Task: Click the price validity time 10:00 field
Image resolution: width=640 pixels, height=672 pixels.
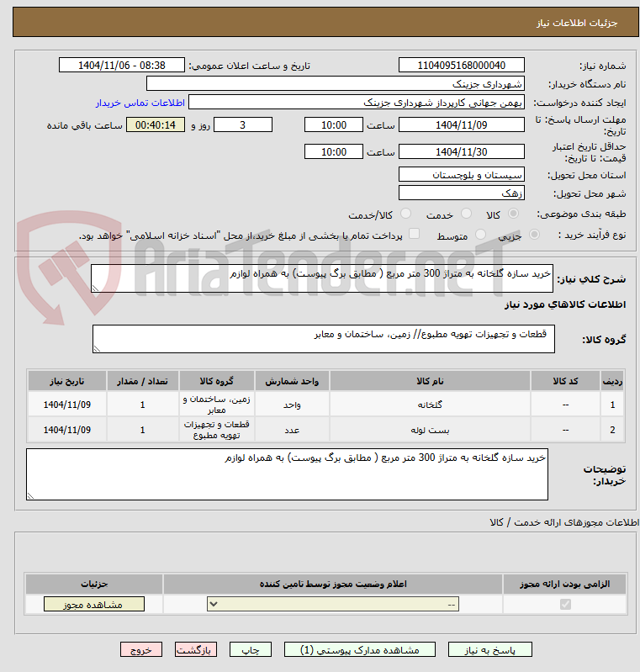Action: point(334,151)
